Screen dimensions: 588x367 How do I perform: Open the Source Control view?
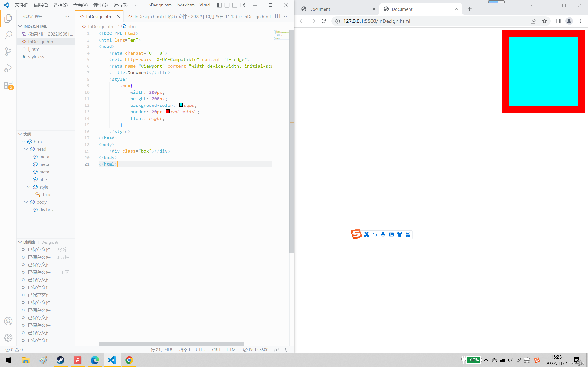point(8,51)
